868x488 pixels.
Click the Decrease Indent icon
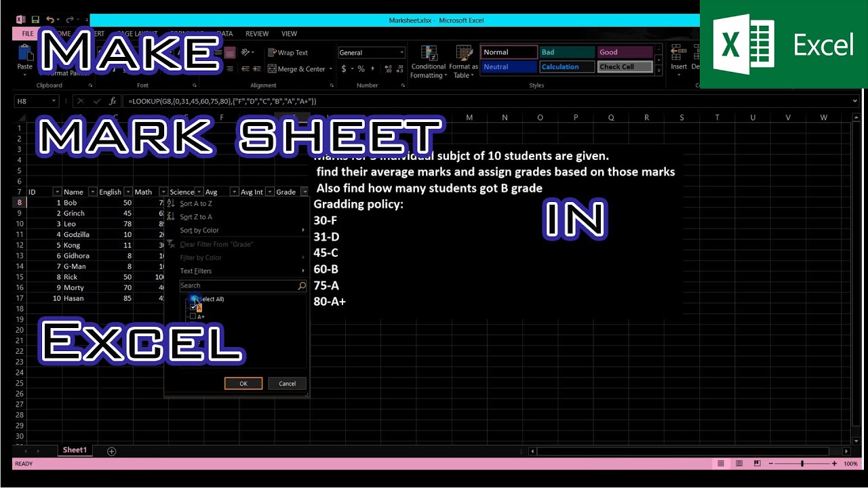(x=245, y=68)
